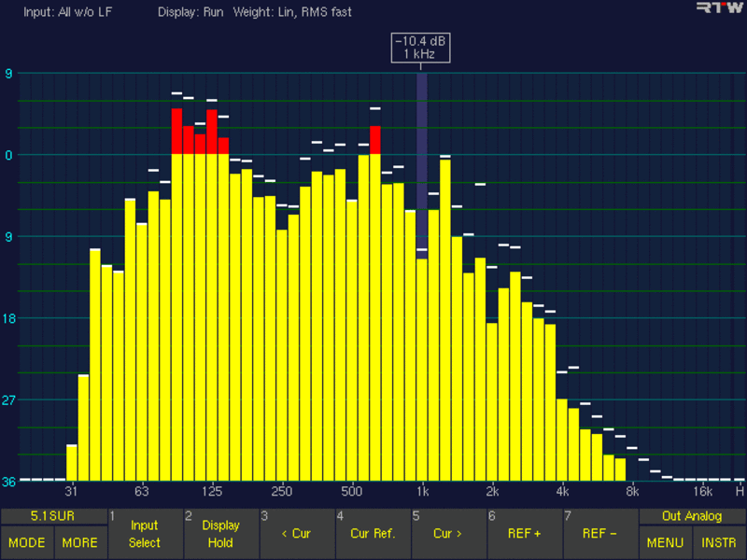Click the 4k frequency axis label
Viewport: 747px width, 560px height.
(x=562, y=492)
